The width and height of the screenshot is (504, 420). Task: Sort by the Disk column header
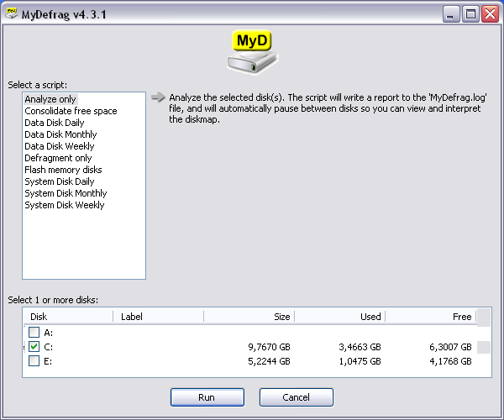(68, 317)
